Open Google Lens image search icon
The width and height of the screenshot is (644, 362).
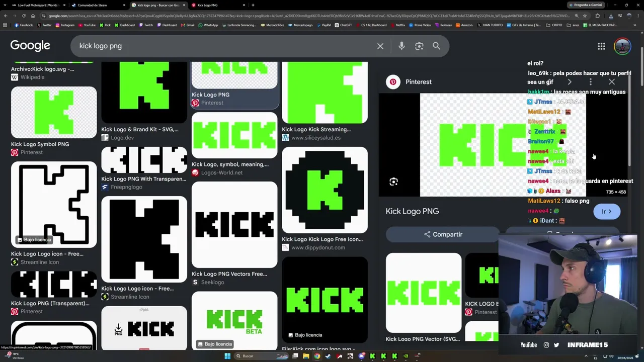(x=419, y=46)
